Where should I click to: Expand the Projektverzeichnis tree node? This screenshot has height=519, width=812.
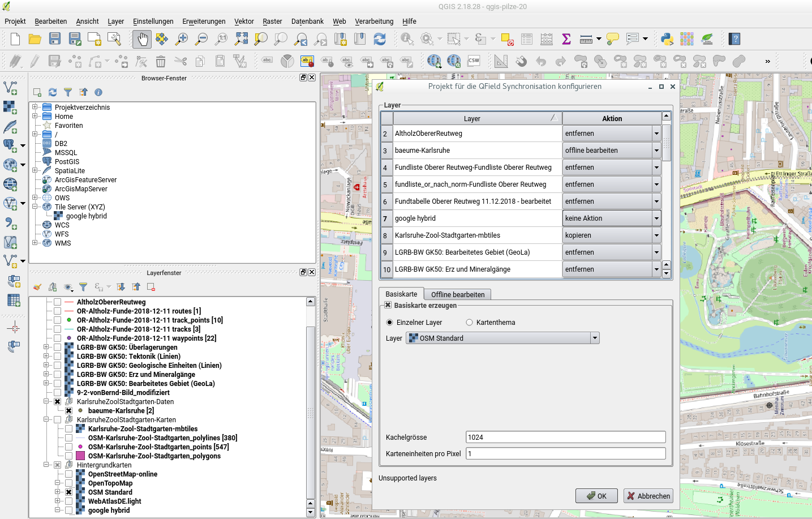35,108
